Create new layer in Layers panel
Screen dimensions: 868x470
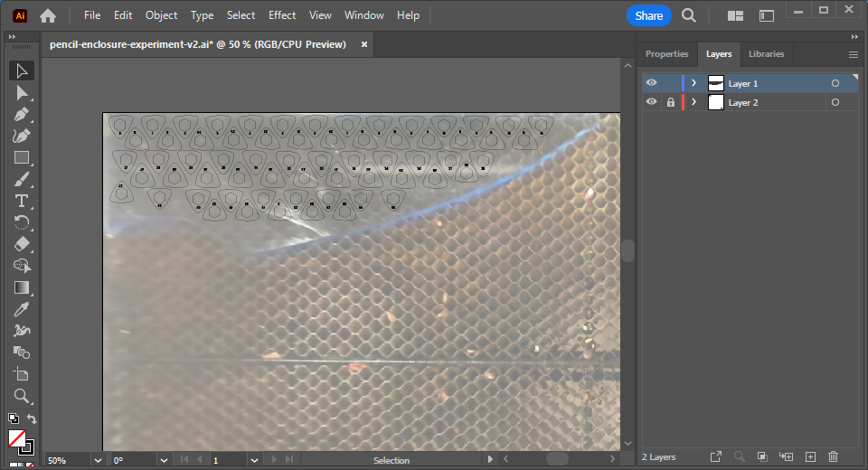pos(810,457)
